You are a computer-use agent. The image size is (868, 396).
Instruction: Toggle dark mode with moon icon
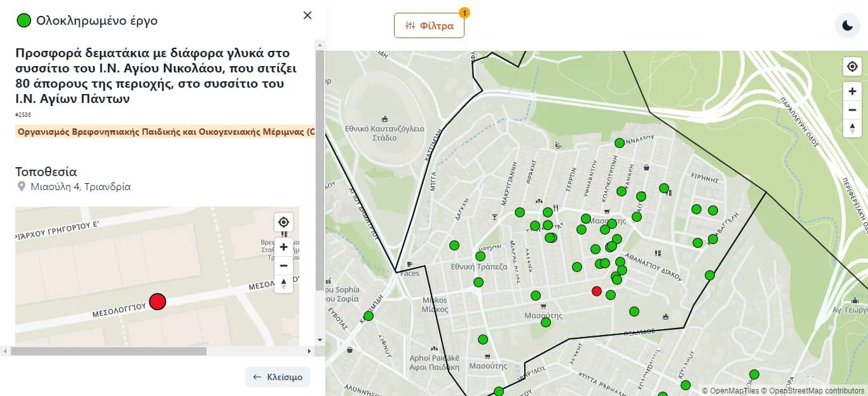(x=847, y=25)
